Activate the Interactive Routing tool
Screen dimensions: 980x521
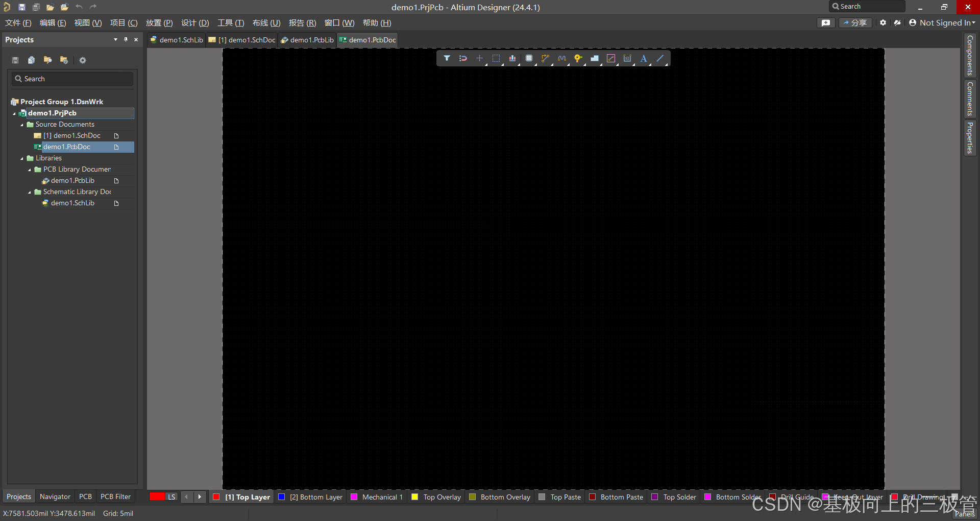pos(545,58)
